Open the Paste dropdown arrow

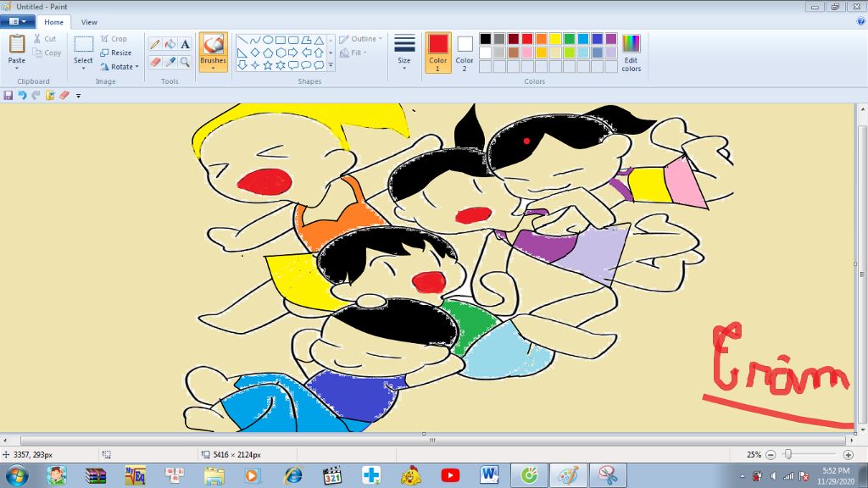(17, 68)
